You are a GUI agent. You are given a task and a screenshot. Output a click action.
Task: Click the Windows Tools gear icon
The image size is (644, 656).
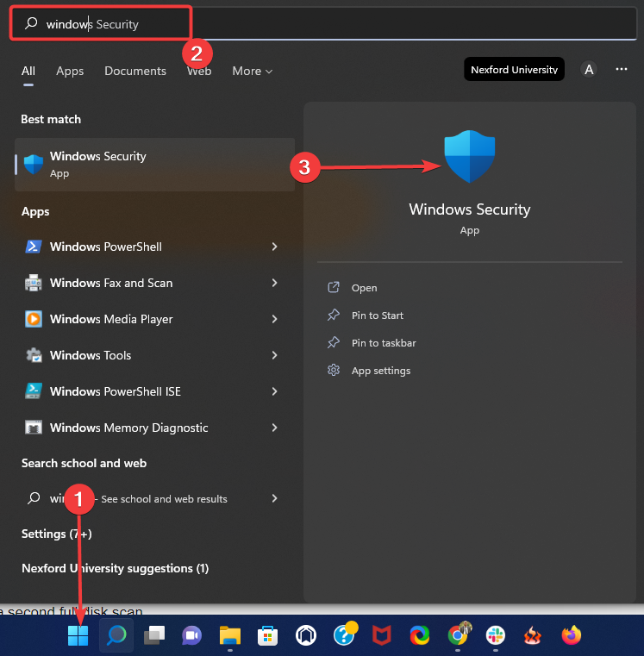34,355
